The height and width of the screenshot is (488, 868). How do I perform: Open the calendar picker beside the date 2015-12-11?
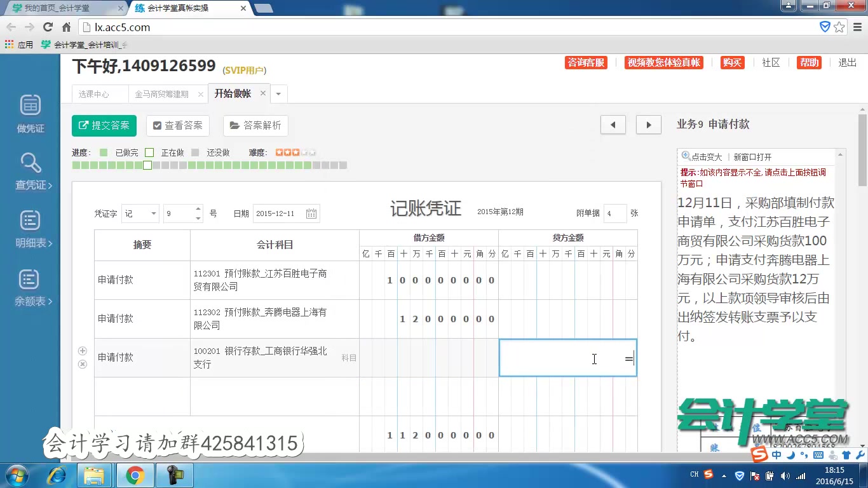click(x=311, y=213)
